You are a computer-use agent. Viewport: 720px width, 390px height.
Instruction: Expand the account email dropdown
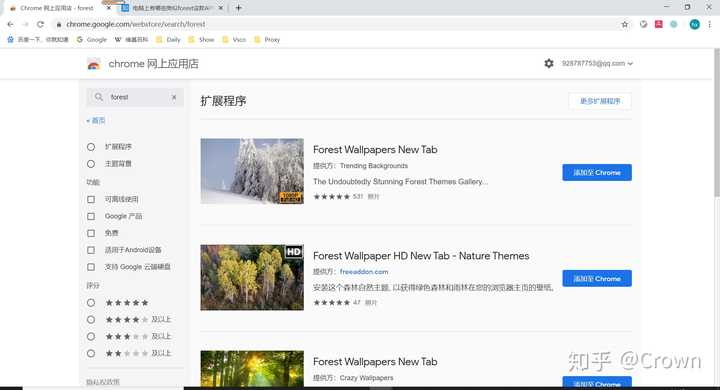point(597,63)
